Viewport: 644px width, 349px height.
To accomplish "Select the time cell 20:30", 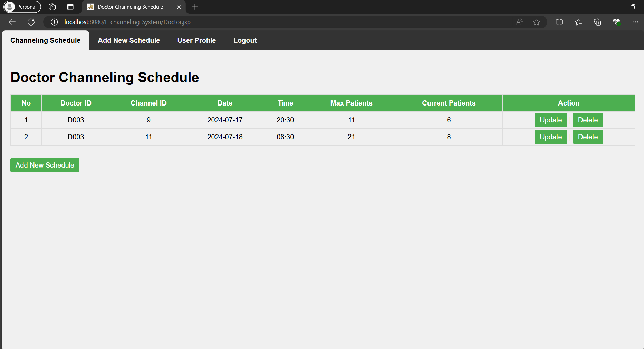I will coord(285,120).
